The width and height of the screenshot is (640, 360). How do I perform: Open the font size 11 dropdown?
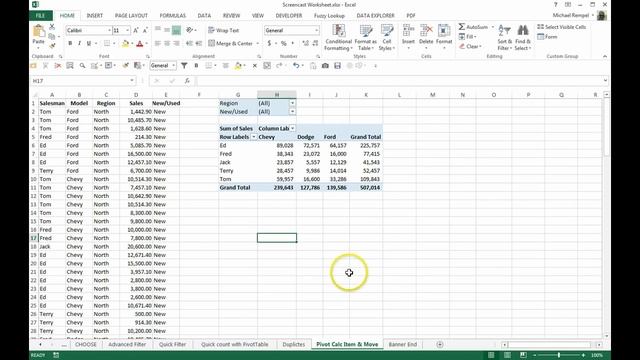pos(127,31)
